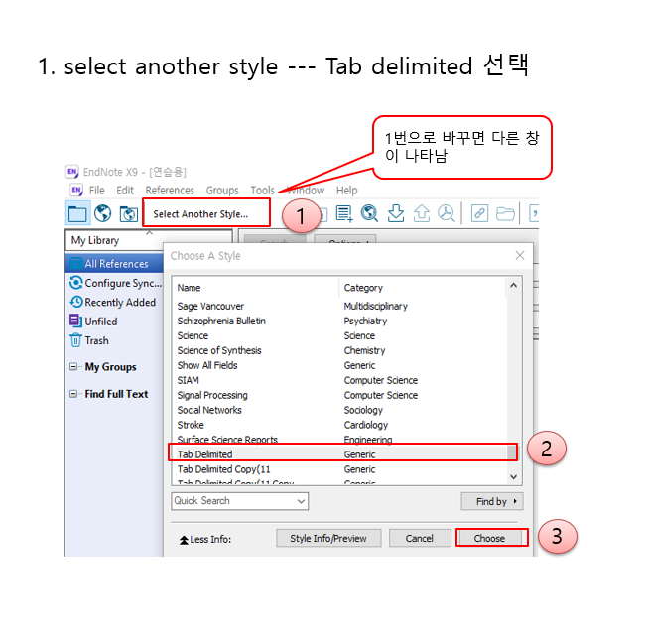Open the Quick Search combo box arrow
Viewport: 645px width, 644px height.
point(301,501)
